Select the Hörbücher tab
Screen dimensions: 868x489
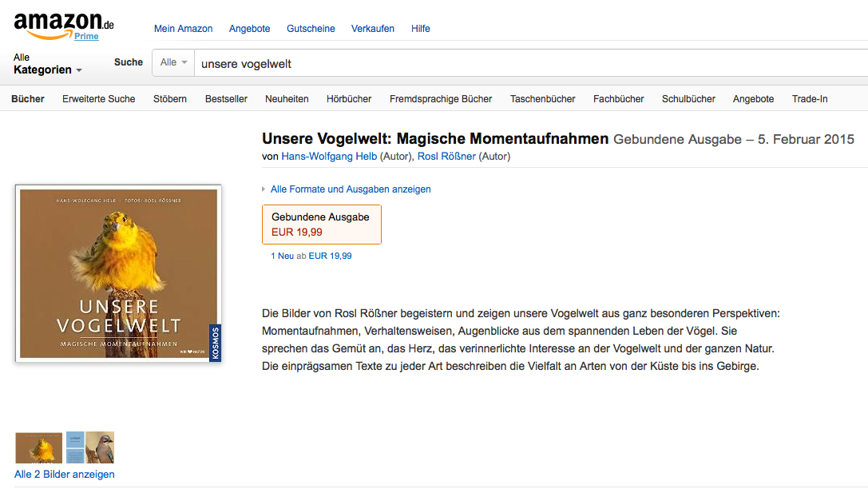(x=349, y=98)
